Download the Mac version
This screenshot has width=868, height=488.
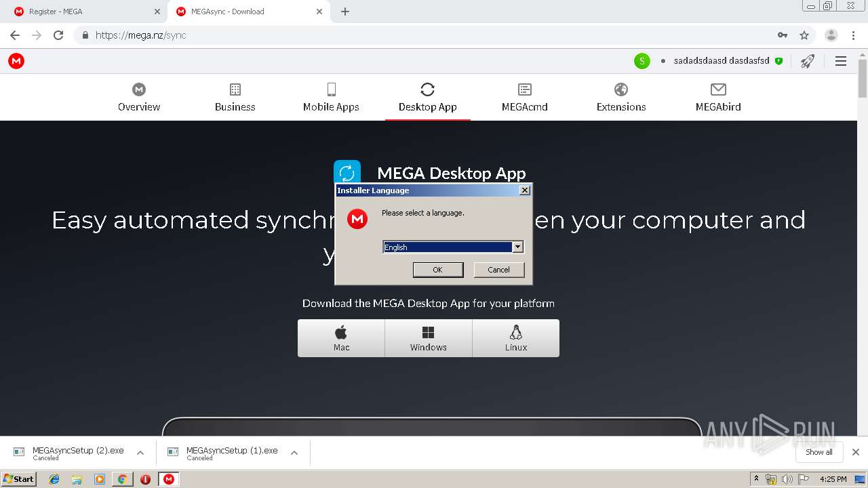341,338
